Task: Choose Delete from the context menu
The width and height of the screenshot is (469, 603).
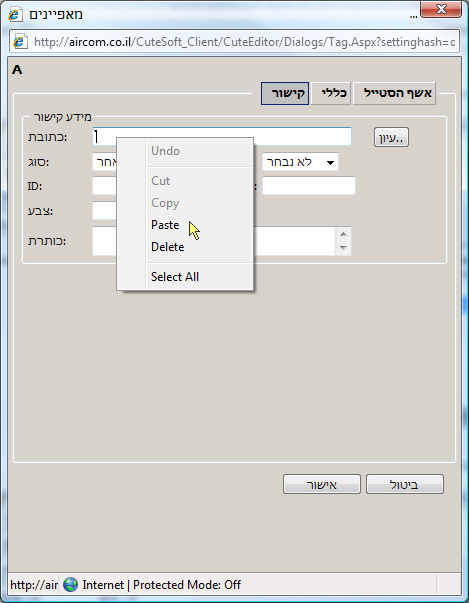Action: (168, 247)
